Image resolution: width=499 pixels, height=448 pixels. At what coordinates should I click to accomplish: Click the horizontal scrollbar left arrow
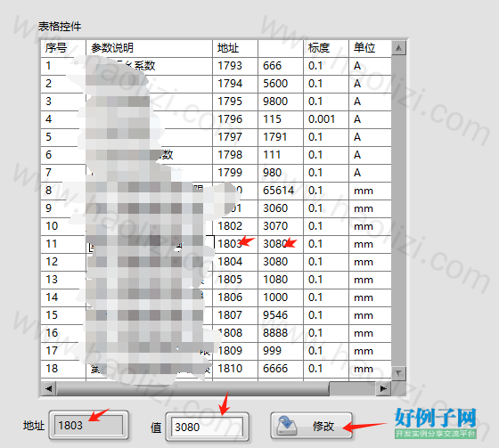[x=49, y=388]
